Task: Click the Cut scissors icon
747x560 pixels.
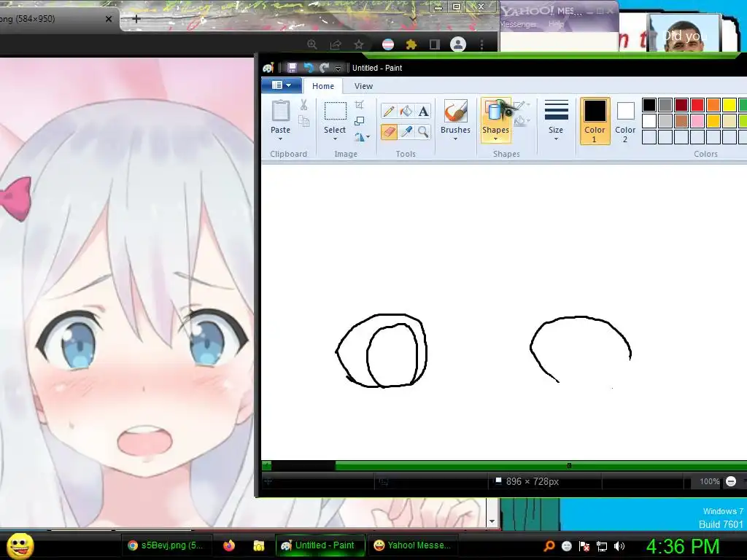Action: coord(303,105)
